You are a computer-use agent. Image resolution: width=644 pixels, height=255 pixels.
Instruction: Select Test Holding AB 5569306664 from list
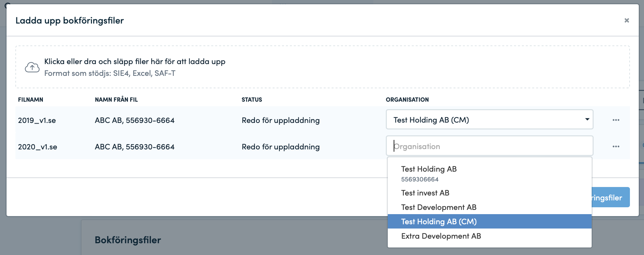(490, 174)
